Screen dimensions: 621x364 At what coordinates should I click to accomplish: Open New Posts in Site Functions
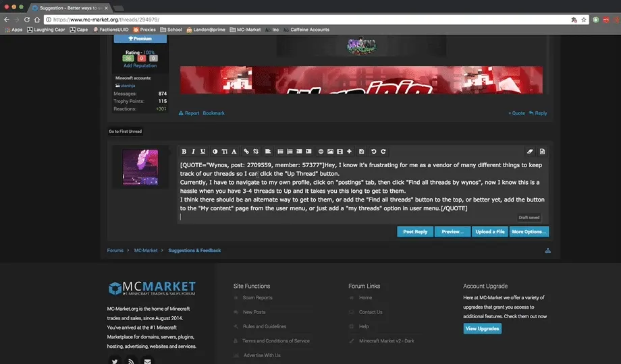(254, 312)
